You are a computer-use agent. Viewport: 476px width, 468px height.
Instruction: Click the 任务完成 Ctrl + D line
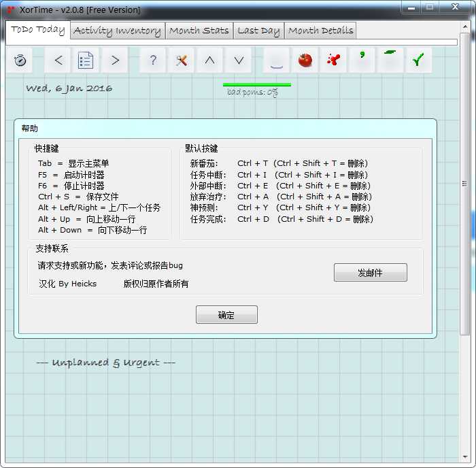pyautogui.click(x=282, y=219)
